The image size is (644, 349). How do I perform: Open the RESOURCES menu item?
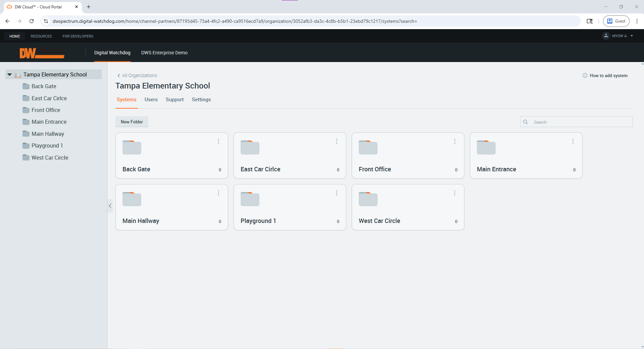(x=41, y=36)
